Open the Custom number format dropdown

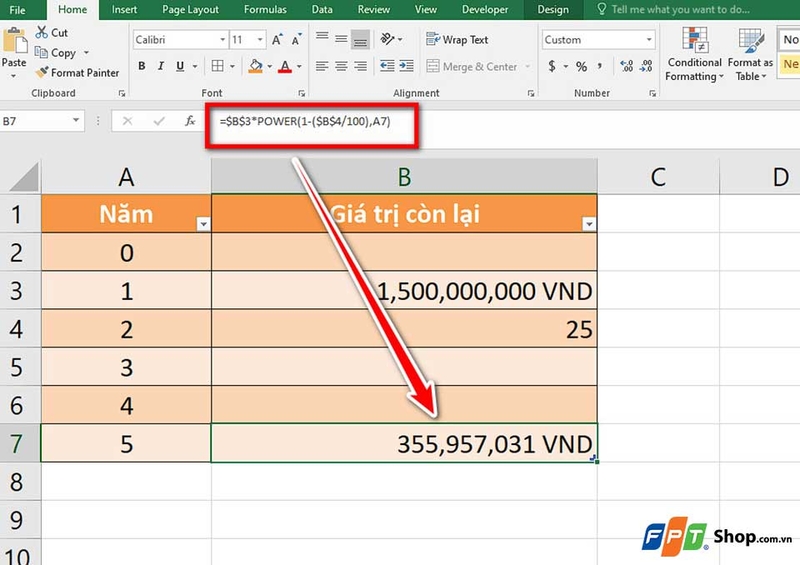pos(649,39)
